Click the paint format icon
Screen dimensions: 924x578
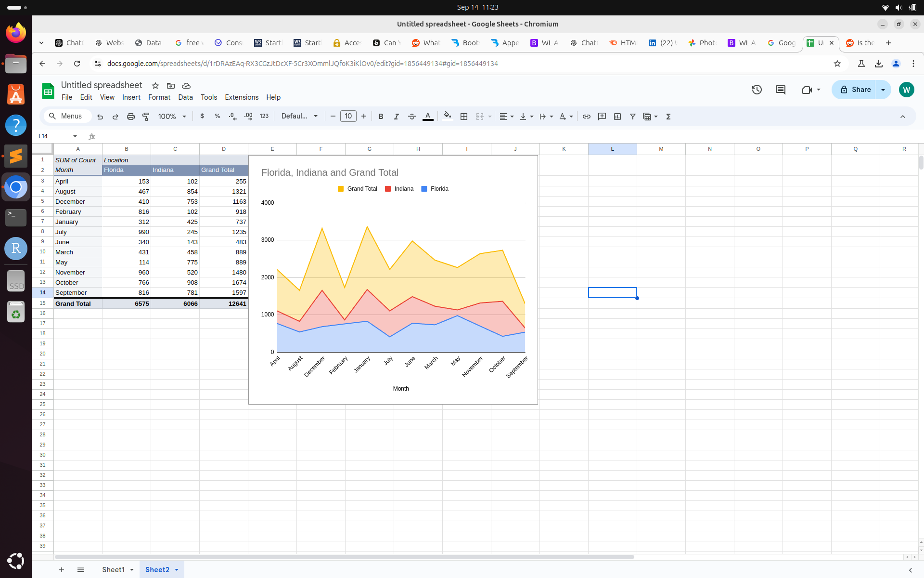click(146, 117)
